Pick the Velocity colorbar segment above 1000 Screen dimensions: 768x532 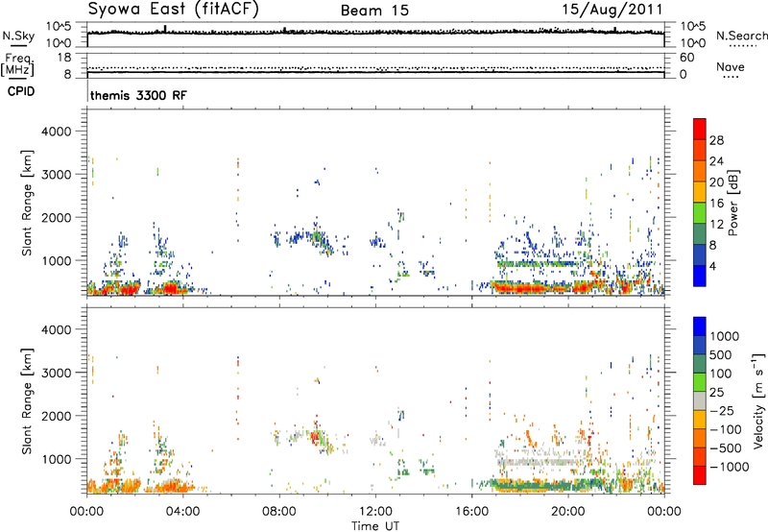(700, 326)
